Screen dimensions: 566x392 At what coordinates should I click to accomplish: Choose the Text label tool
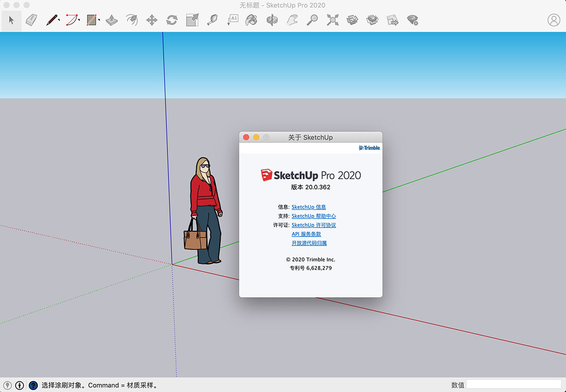(x=233, y=20)
